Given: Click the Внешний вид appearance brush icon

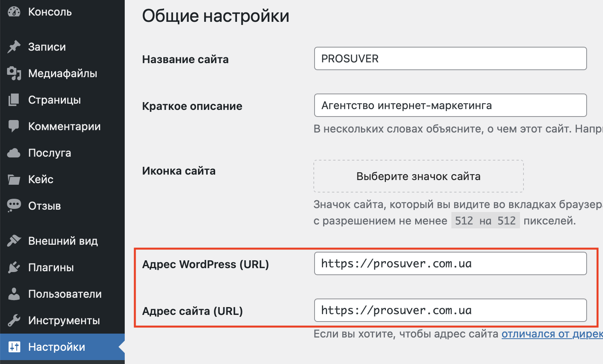Looking at the screenshot, I should point(14,240).
